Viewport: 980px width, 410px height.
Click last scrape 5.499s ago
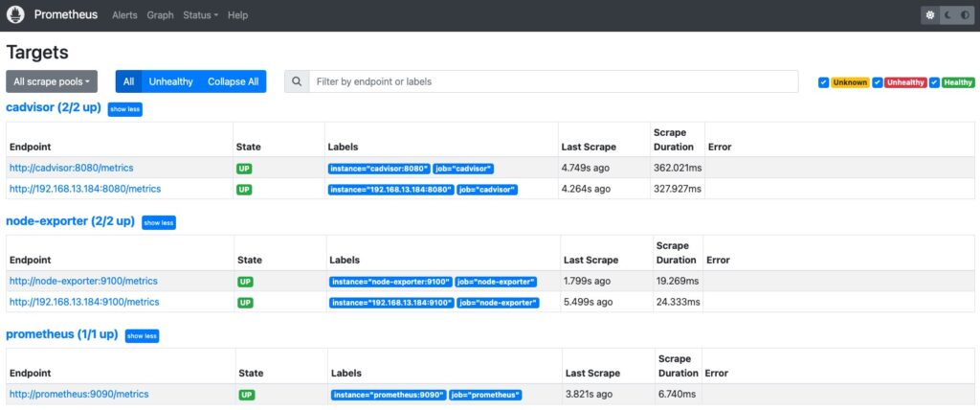coord(589,302)
